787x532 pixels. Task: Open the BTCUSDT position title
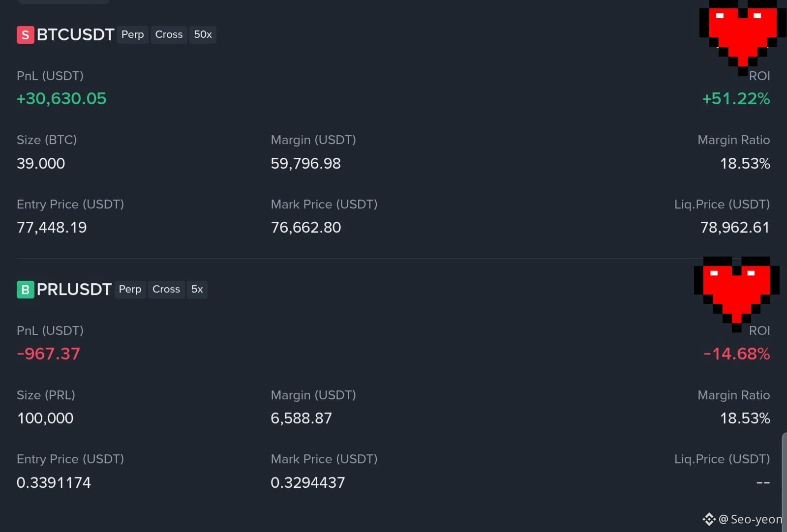75,35
